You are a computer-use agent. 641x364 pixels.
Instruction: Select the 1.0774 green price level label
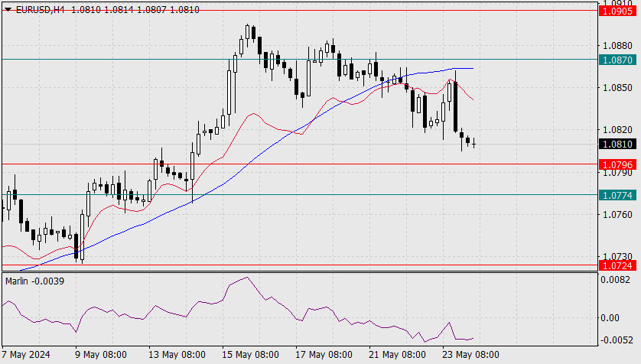[x=618, y=195]
